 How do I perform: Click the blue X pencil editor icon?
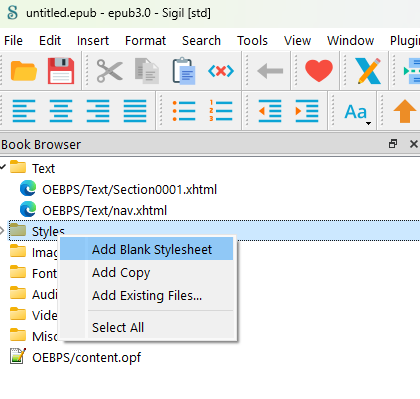pyautogui.click(x=368, y=71)
